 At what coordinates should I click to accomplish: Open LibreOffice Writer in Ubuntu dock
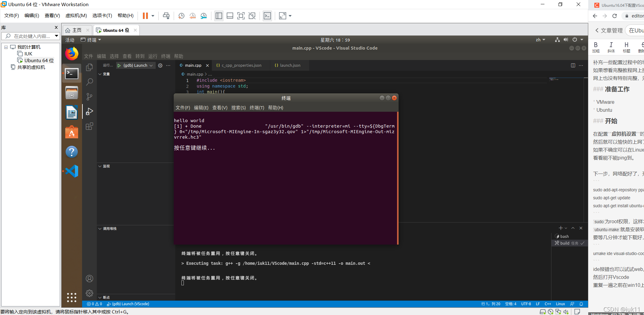[72, 112]
